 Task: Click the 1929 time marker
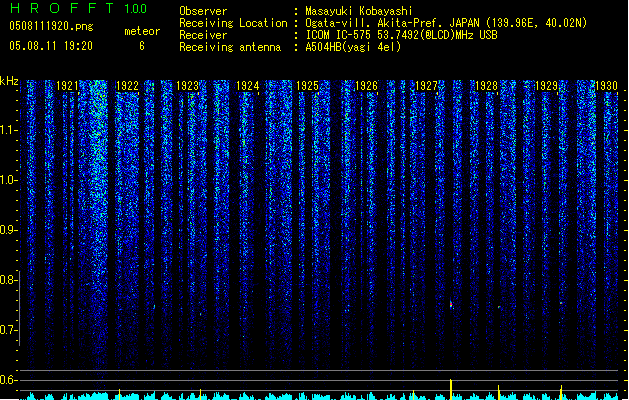pyautogui.click(x=546, y=86)
